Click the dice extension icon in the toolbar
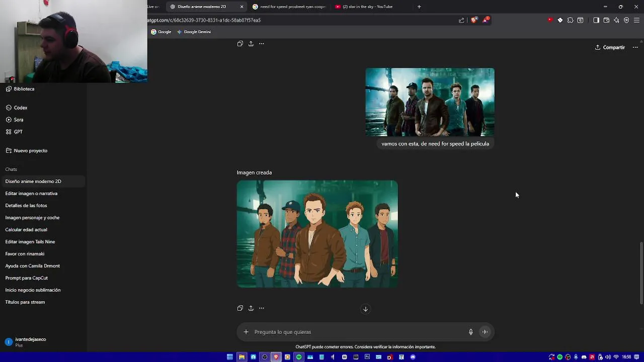 pyautogui.click(x=560, y=20)
